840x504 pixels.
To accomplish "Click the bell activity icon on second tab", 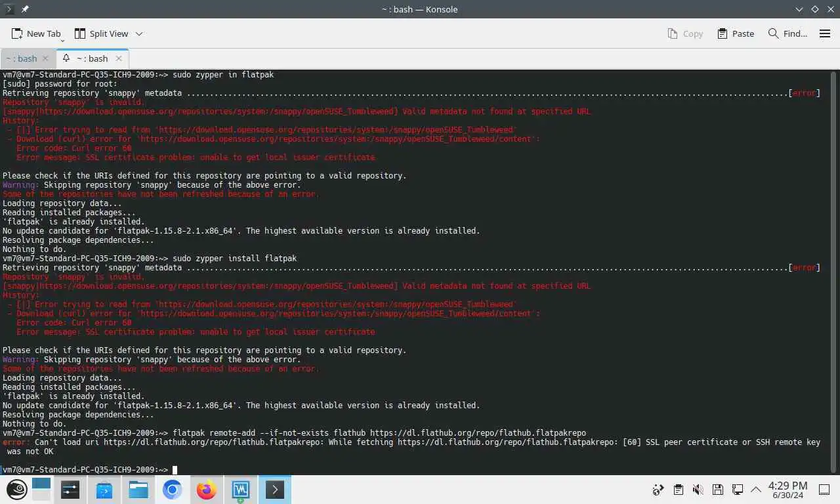I will [66, 58].
